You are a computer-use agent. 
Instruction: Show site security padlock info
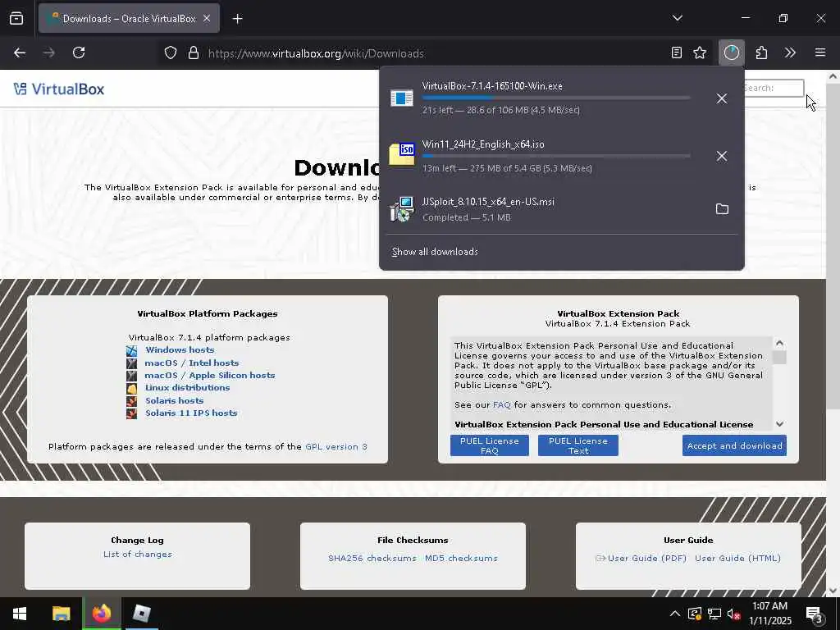pyautogui.click(x=194, y=52)
